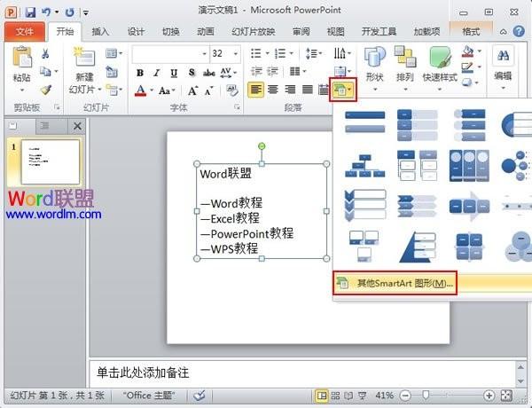Click the Shape Outline pen icon

click(x=467, y=67)
